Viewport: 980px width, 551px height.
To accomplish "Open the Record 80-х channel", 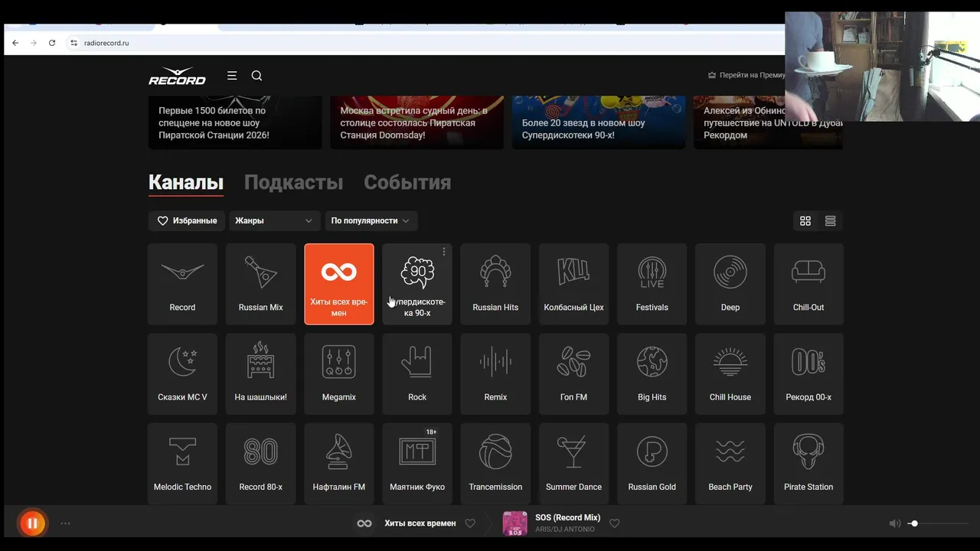I will tap(260, 463).
